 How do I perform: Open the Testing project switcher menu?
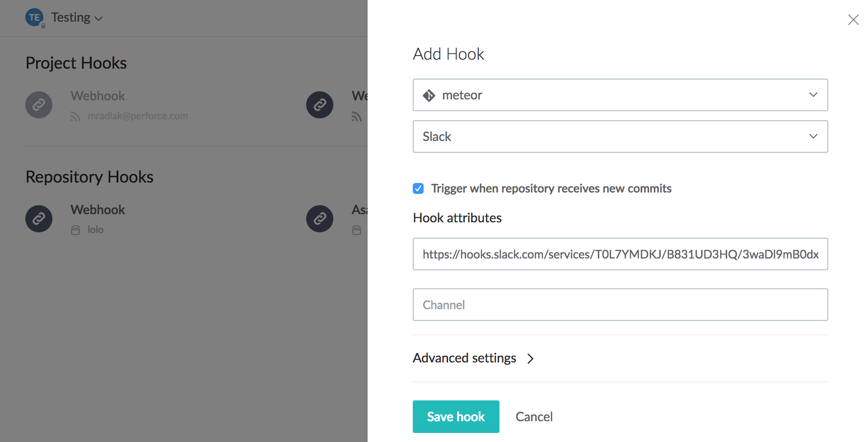click(77, 18)
